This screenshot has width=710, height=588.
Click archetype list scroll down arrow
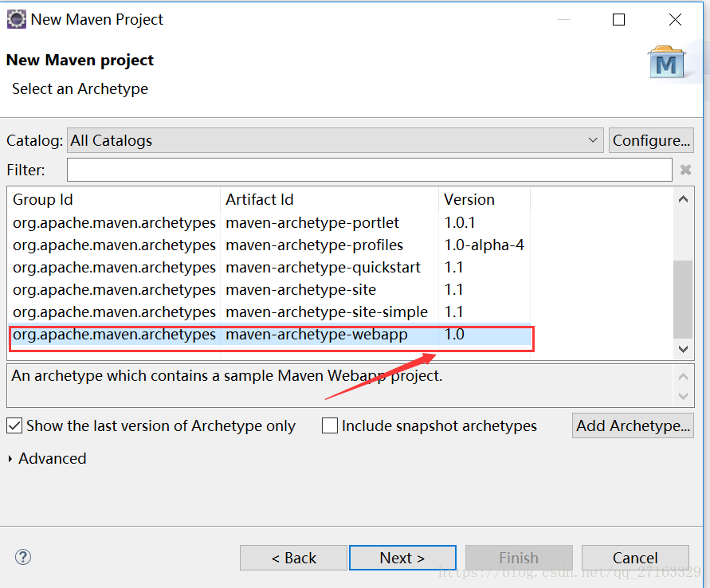683,349
